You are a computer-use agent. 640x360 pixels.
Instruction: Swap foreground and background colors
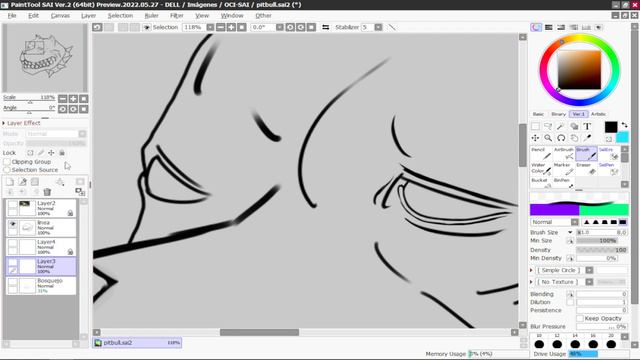coord(624,124)
